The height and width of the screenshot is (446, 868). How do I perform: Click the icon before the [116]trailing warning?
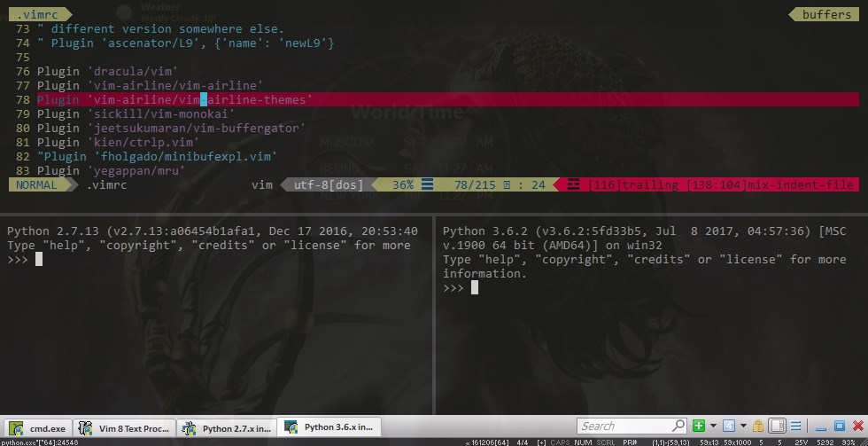coord(574,184)
